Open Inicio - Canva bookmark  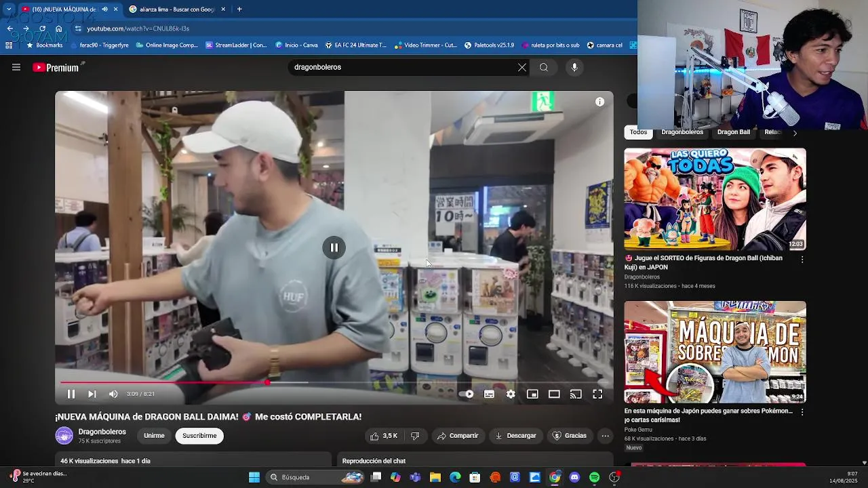point(296,45)
